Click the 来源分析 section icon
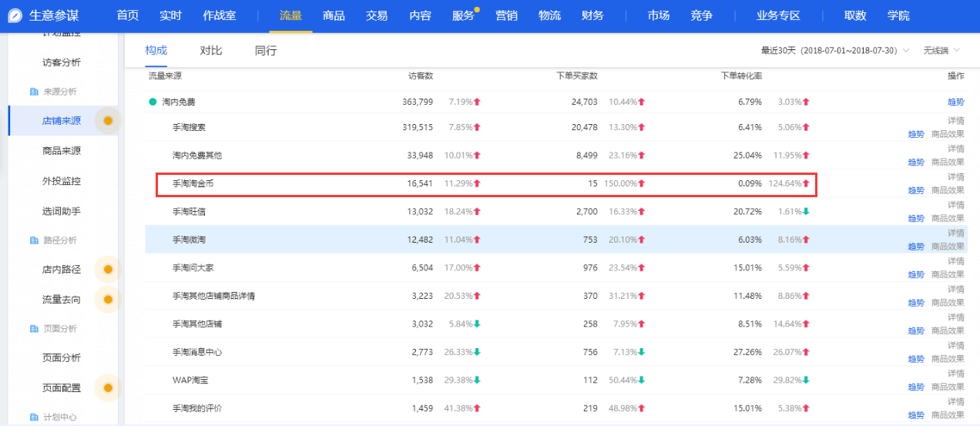Viewport: 980px width, 426px height. (34, 92)
